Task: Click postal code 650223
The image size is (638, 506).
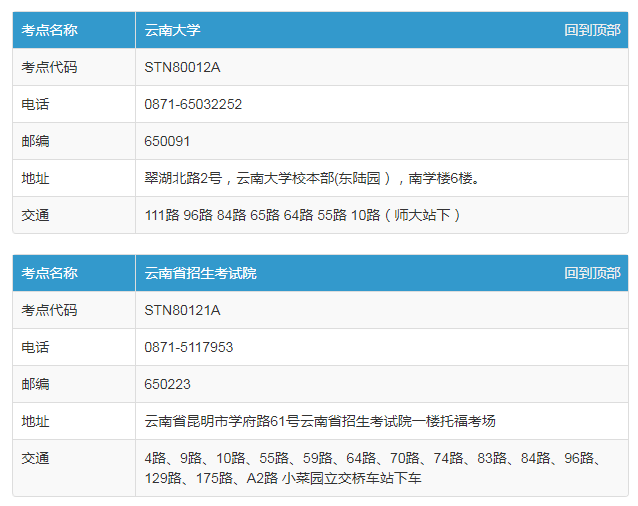Action: (167, 384)
